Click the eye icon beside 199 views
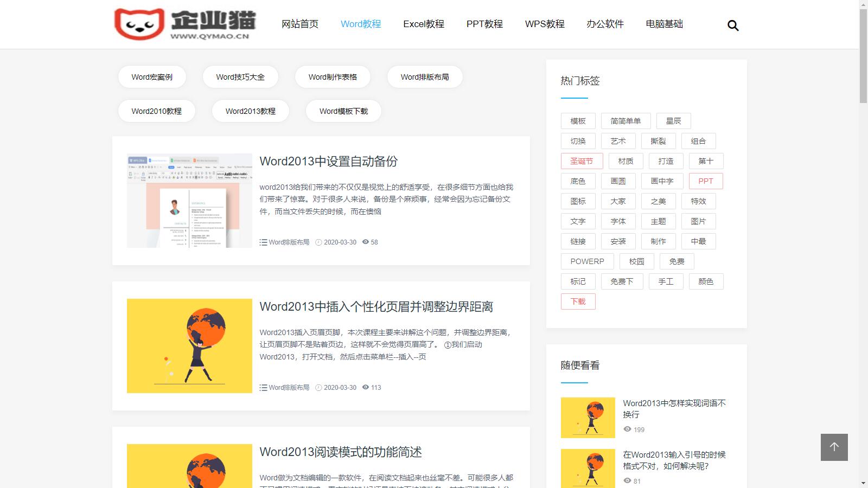The image size is (868, 488). 627,429
